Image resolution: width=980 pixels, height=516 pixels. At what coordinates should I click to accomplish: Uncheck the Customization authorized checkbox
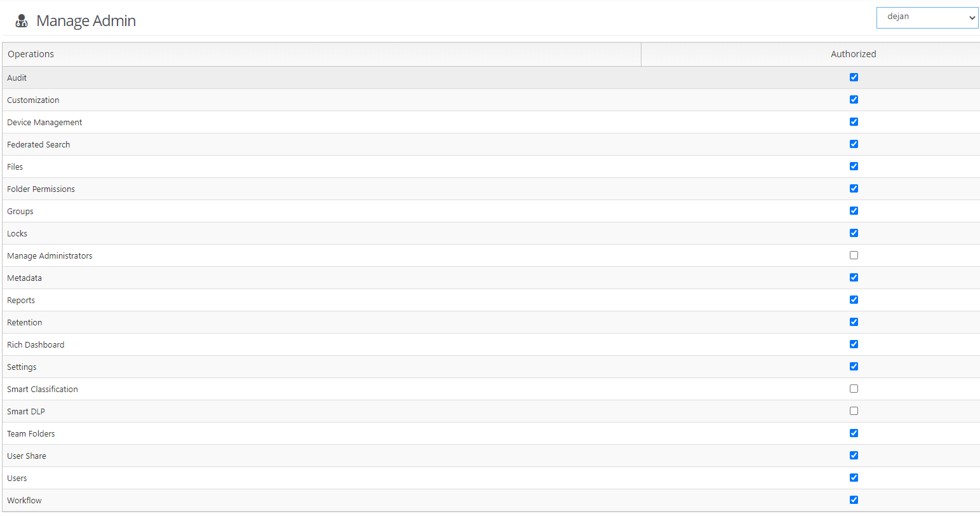pos(854,100)
